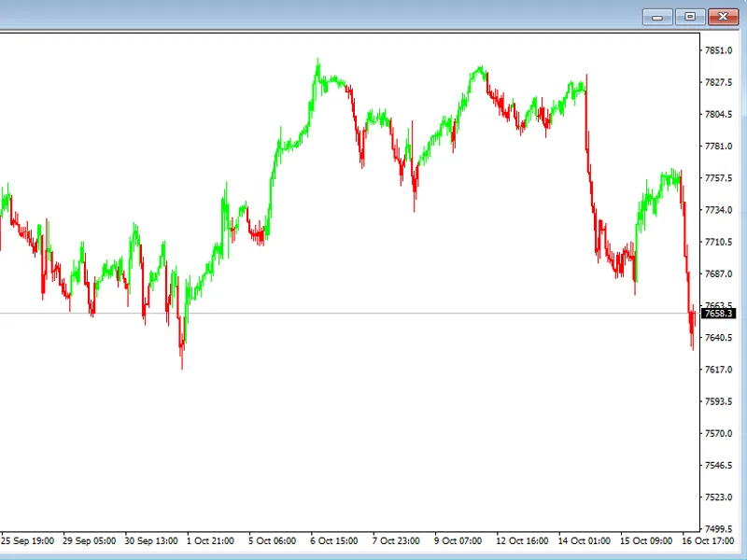Select the 12 Oct 16:00 time label

click(x=523, y=541)
